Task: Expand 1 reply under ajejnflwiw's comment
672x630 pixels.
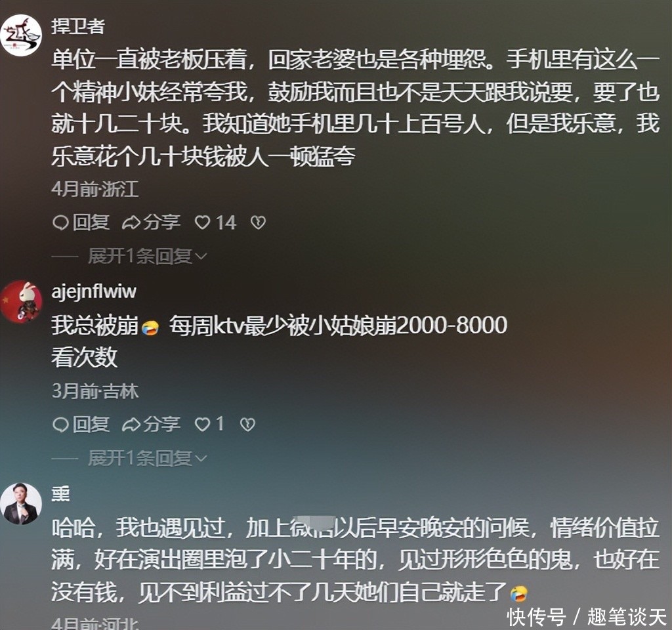Action: 148,458
